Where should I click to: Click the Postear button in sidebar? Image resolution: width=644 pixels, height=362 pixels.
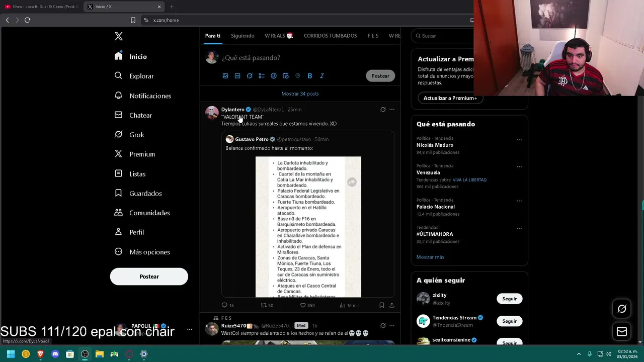click(149, 277)
